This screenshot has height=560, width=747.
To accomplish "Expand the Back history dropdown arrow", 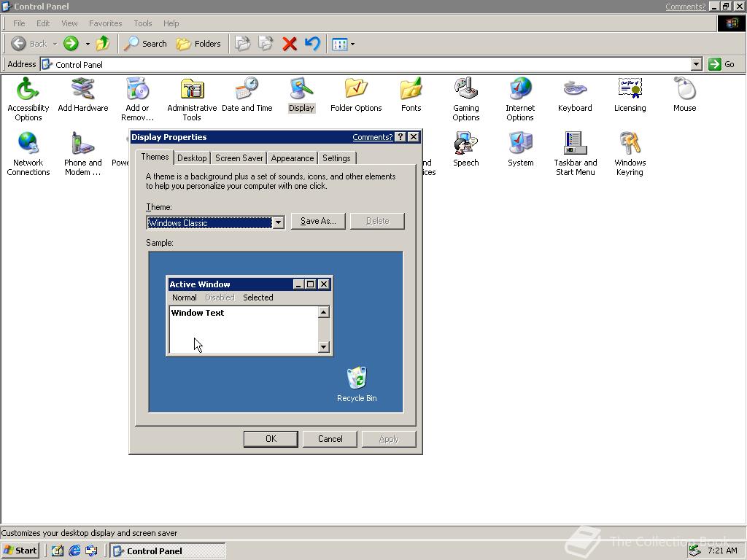I will (55, 44).
